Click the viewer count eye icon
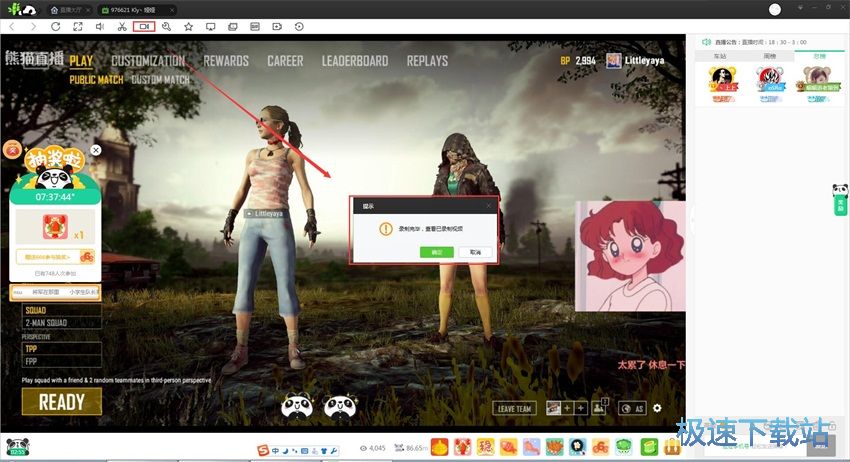 pos(363,448)
